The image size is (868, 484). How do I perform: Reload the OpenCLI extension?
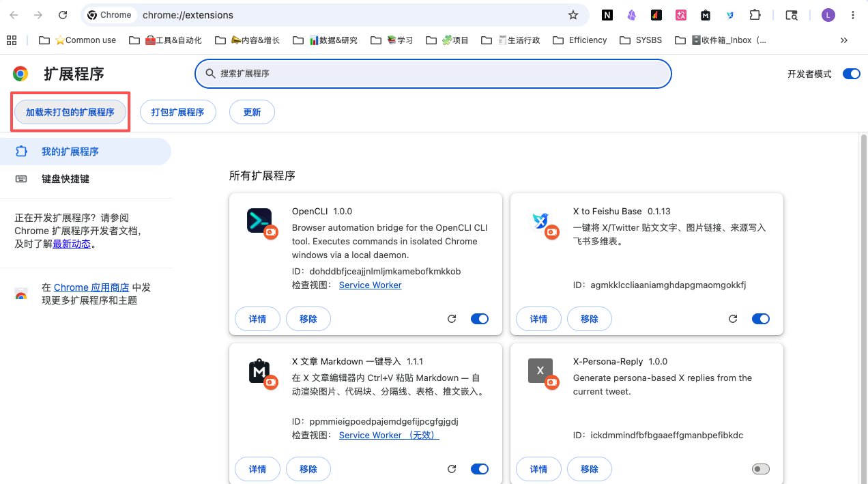tap(451, 319)
